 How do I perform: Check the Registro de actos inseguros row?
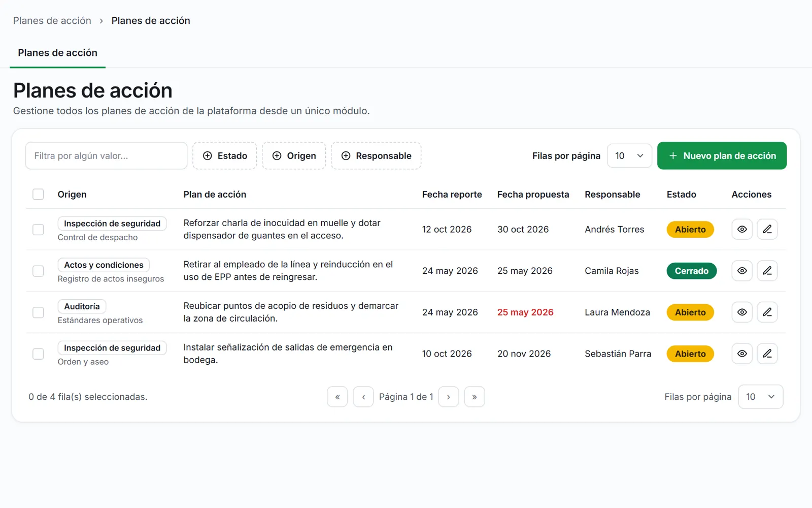pos(38,271)
